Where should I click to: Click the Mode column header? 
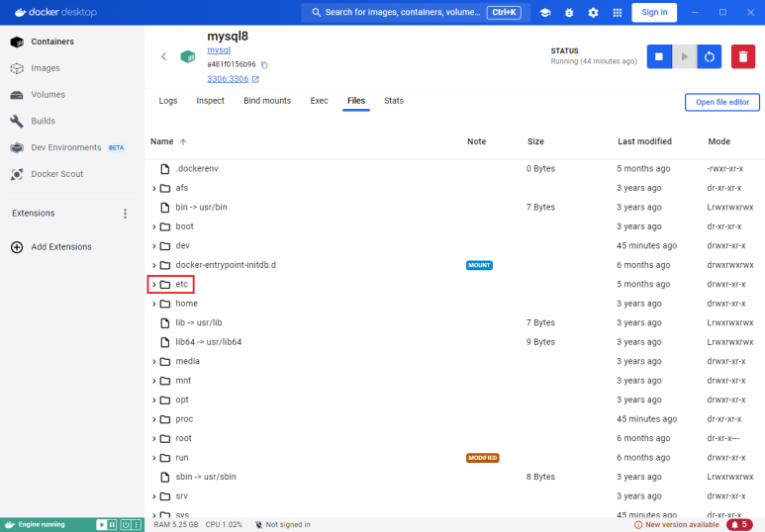coord(718,141)
